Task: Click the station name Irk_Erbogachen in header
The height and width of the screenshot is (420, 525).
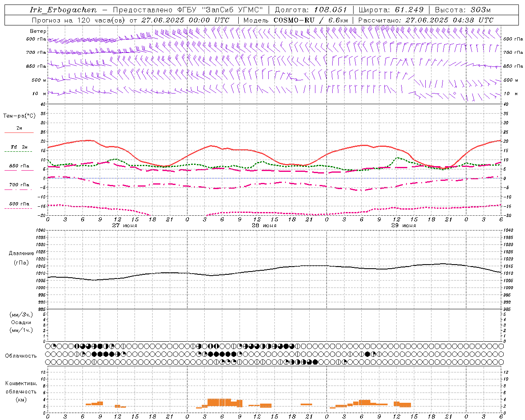Action: [63, 10]
